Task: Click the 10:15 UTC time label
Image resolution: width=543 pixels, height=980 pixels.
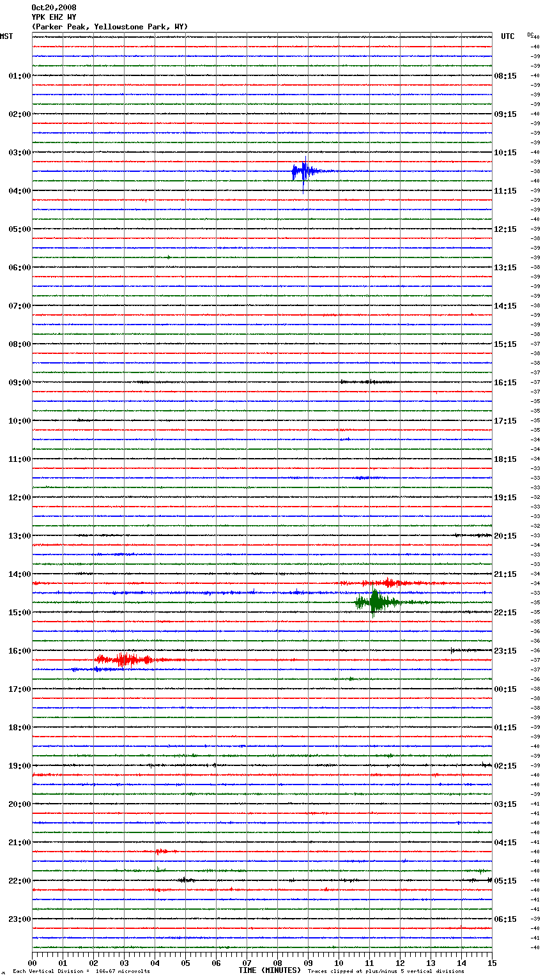Action: tap(505, 153)
